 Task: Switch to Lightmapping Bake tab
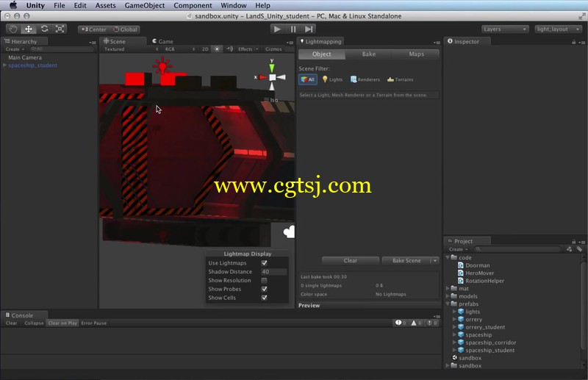(369, 54)
